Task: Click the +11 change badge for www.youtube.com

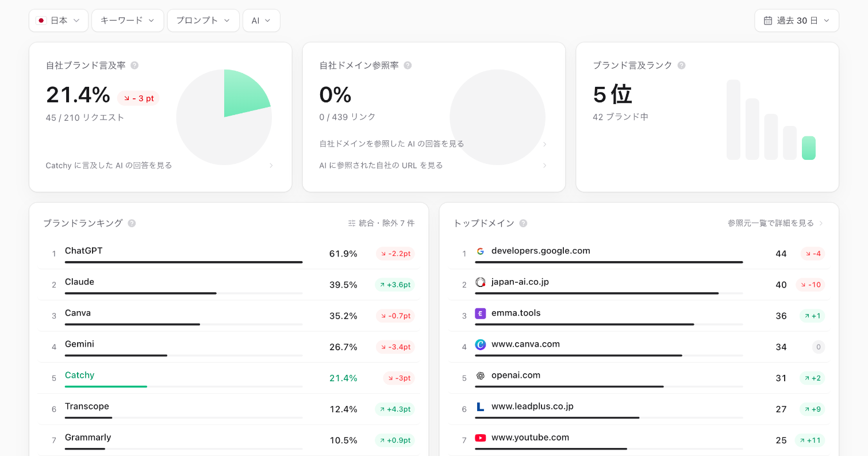Action: (810, 440)
